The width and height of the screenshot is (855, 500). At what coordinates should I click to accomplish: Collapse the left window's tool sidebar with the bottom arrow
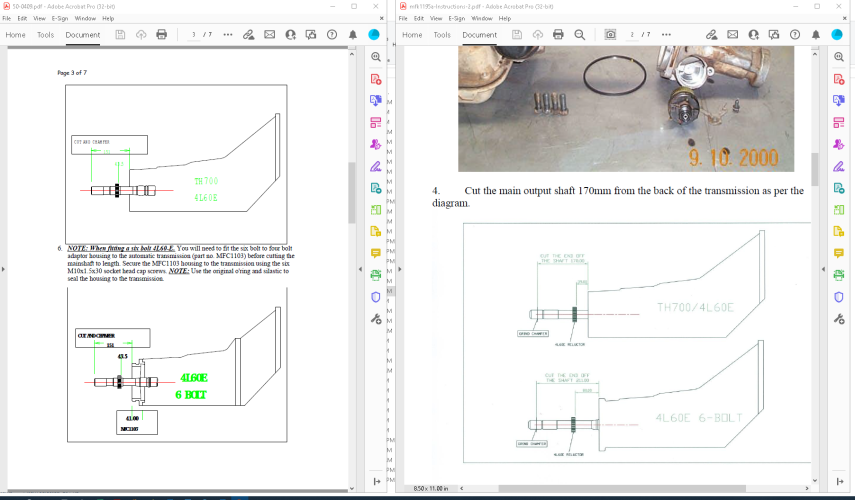[x=377, y=481]
